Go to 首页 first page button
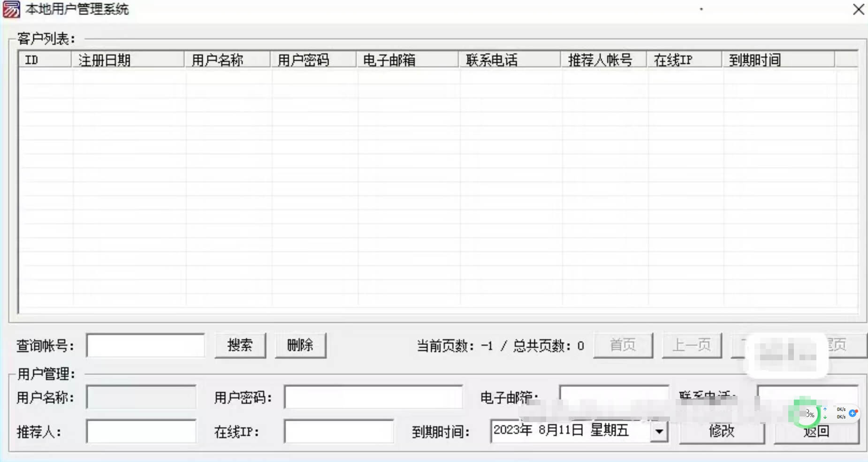 click(623, 346)
